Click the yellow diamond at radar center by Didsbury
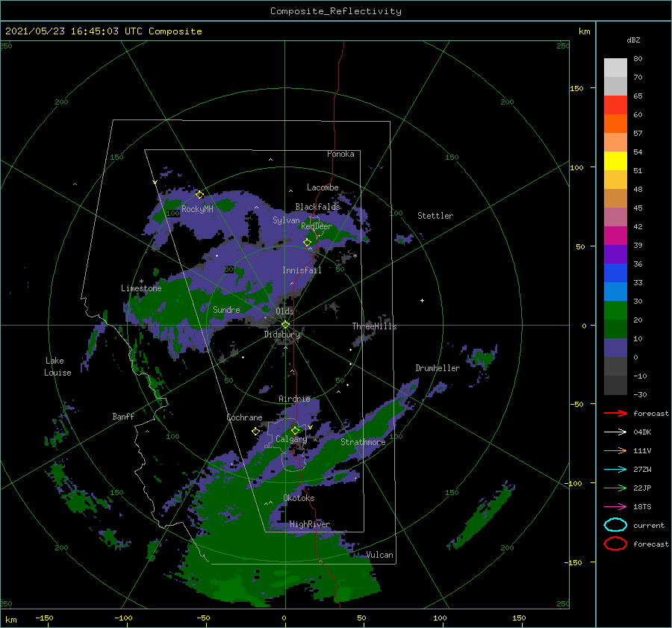 [x=285, y=325]
